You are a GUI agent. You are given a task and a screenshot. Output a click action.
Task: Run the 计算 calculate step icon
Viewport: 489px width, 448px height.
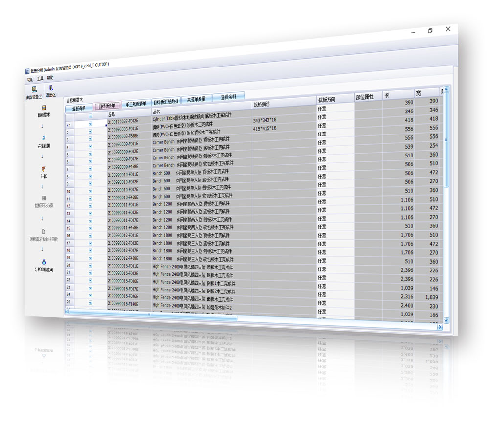[x=44, y=169]
